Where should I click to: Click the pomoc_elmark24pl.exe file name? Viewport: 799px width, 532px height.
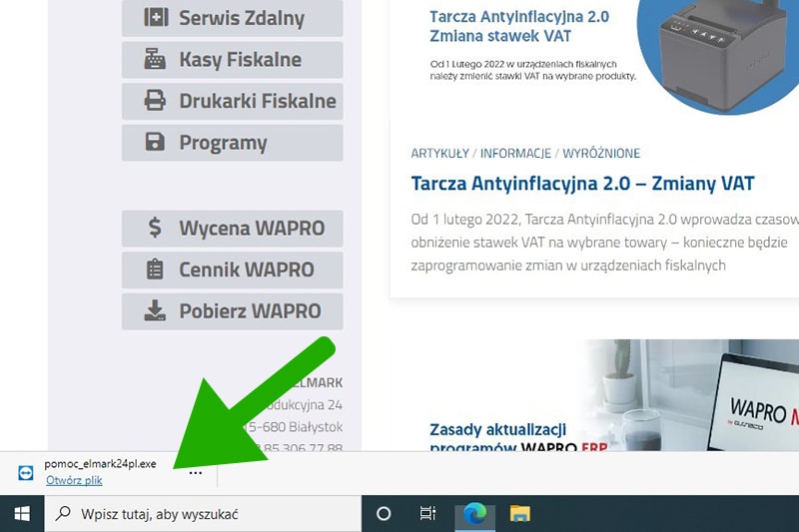click(x=100, y=464)
